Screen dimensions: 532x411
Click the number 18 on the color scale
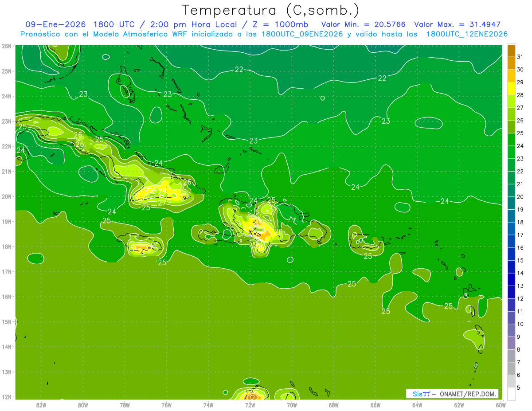(520, 222)
